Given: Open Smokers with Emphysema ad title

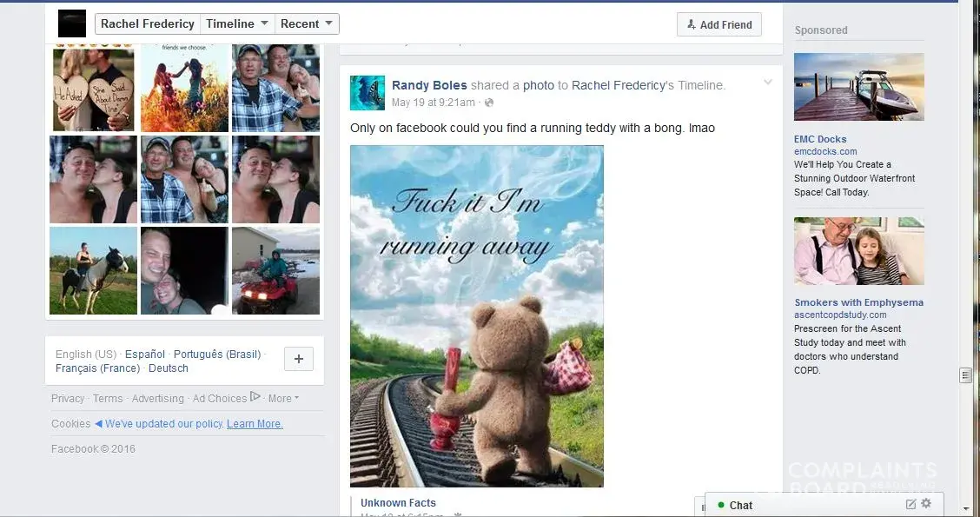Looking at the screenshot, I should 858,302.
